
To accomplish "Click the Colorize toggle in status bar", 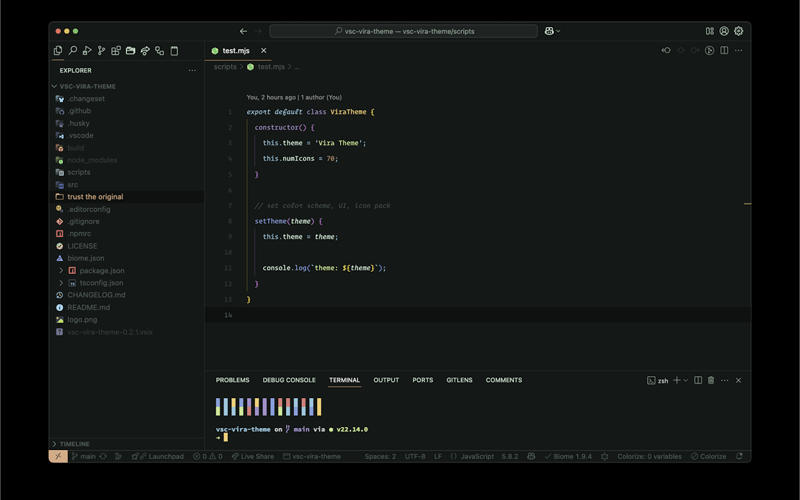I will (x=709, y=456).
